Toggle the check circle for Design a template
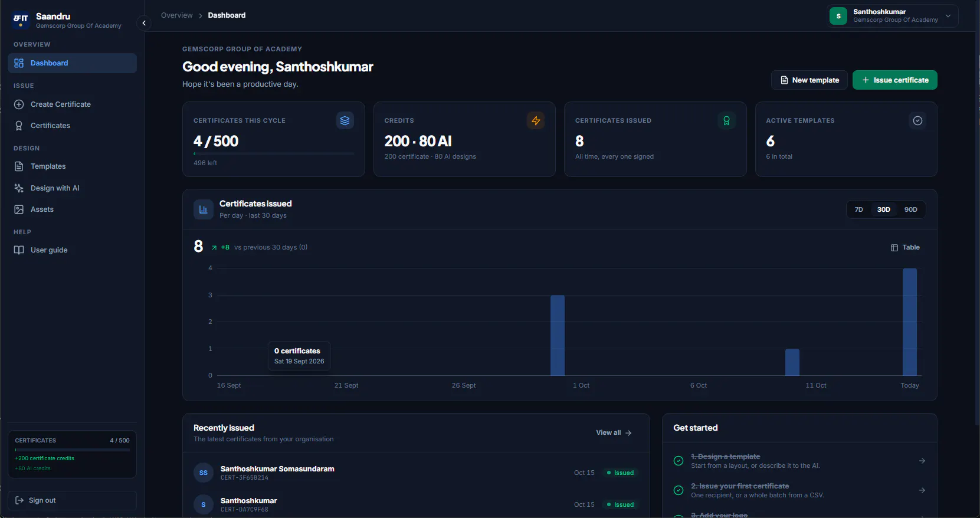 tap(679, 461)
